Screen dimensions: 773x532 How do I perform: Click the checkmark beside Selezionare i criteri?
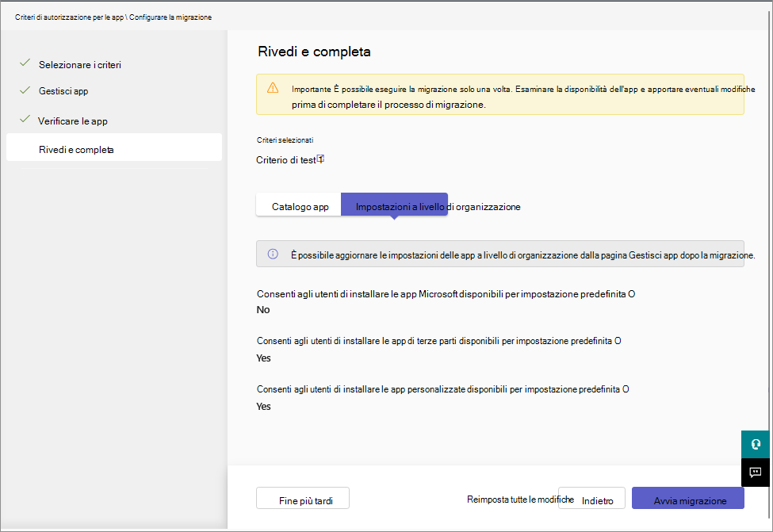click(x=25, y=63)
